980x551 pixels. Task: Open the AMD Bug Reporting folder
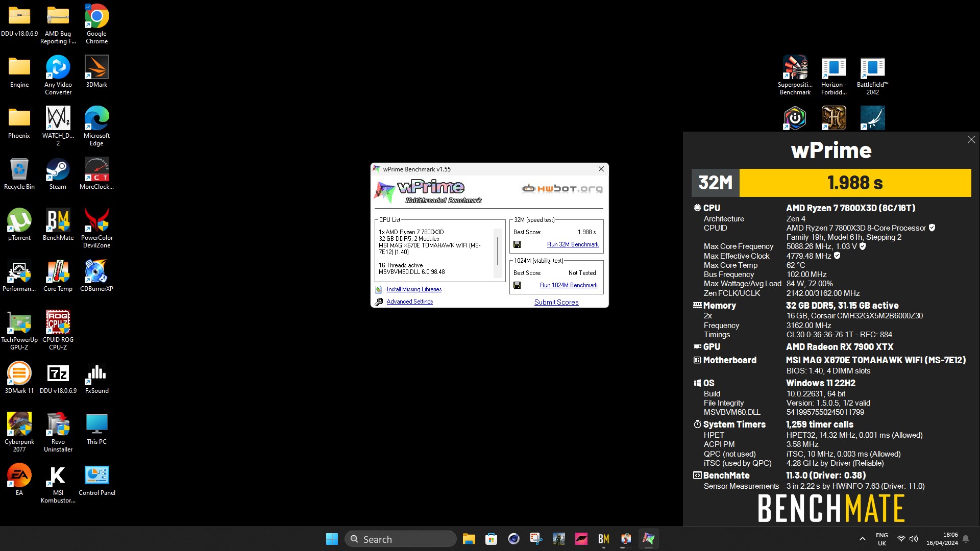pos(58,24)
